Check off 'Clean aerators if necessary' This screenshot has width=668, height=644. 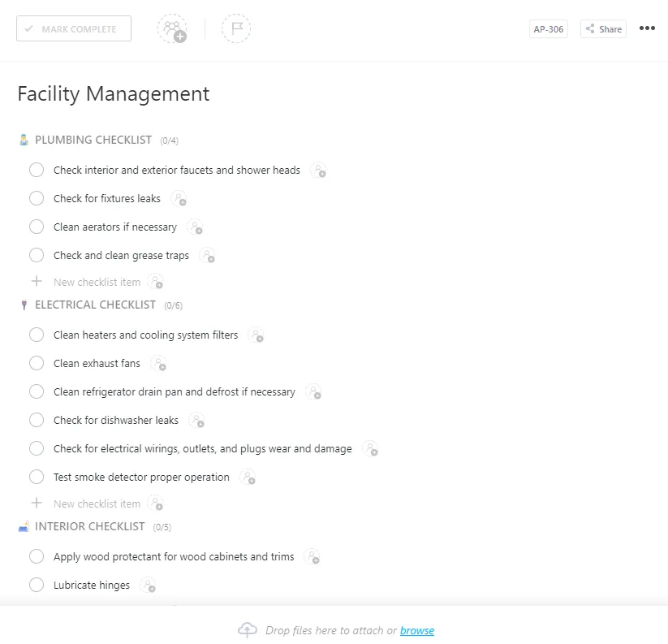tap(37, 227)
